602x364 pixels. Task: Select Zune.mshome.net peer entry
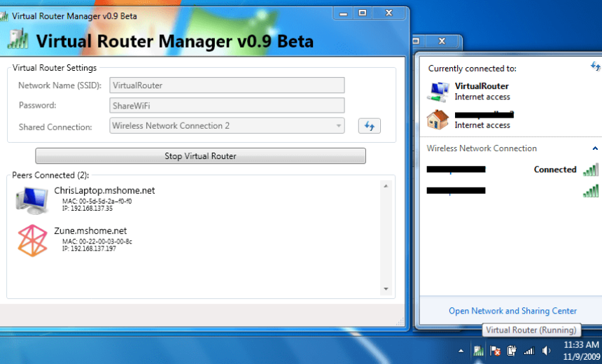pos(75,240)
